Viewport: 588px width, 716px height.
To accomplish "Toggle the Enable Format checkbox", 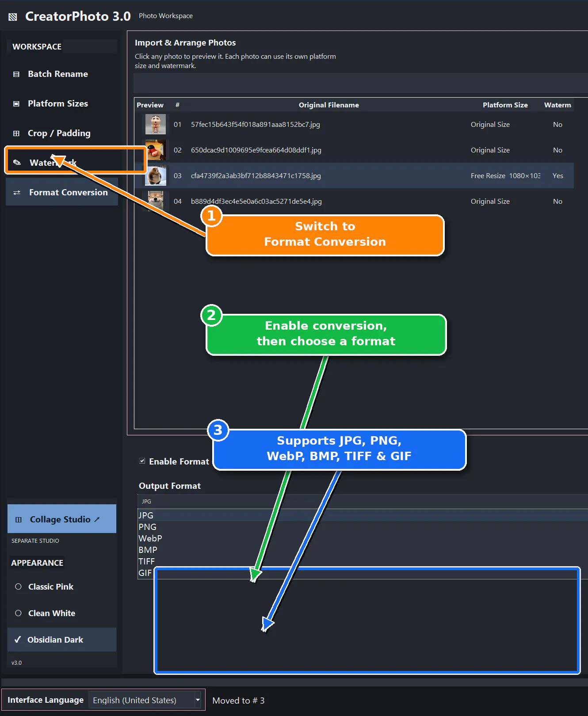I will click(142, 461).
